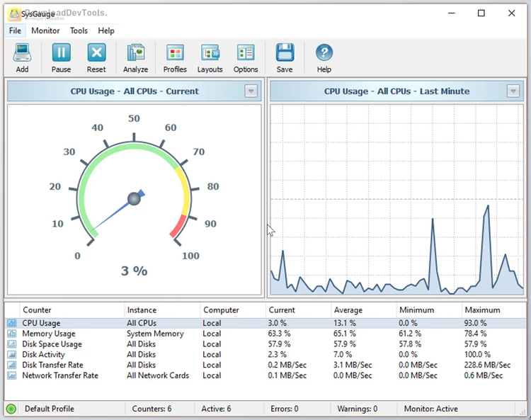Sort by the Current column header
Image resolution: width=531 pixels, height=420 pixels.
[298, 310]
